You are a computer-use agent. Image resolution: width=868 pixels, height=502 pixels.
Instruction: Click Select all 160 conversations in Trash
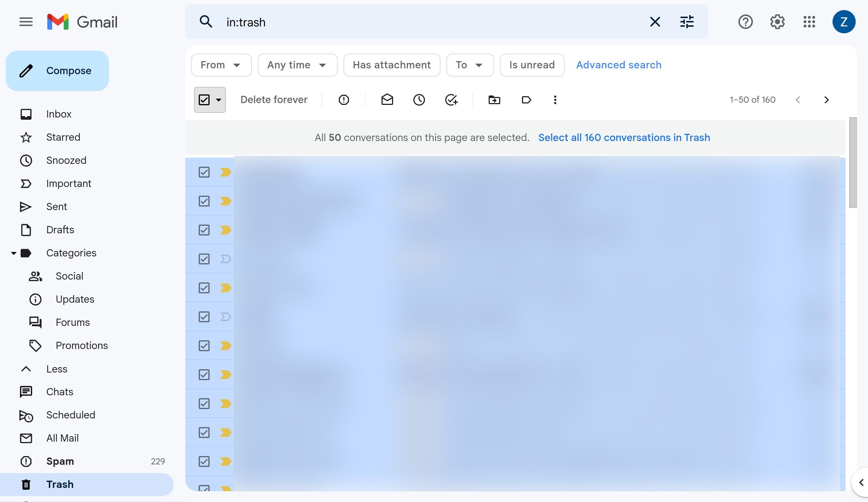(x=624, y=137)
